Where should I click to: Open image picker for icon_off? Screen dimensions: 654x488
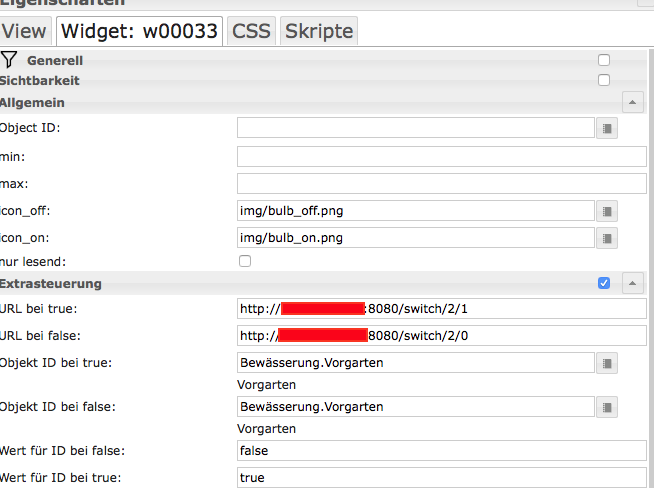click(x=607, y=211)
